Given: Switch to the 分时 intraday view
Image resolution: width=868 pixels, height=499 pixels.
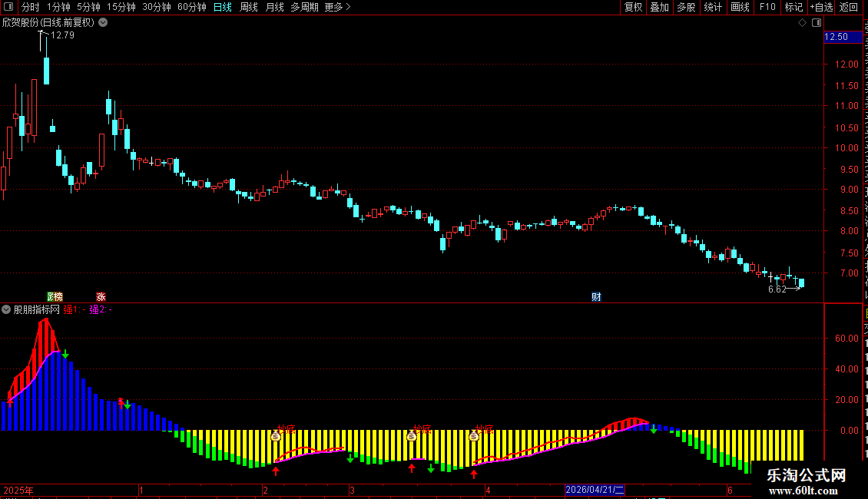Looking at the screenshot, I should pyautogui.click(x=31, y=7).
